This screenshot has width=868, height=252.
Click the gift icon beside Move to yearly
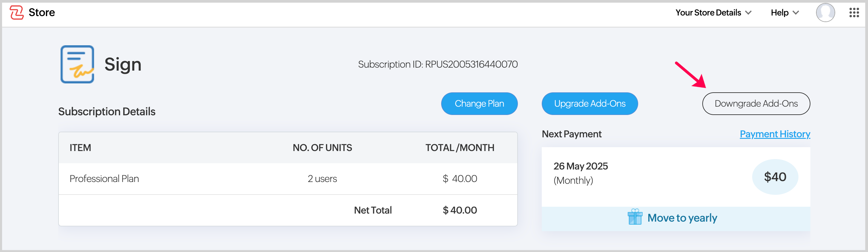tap(635, 217)
